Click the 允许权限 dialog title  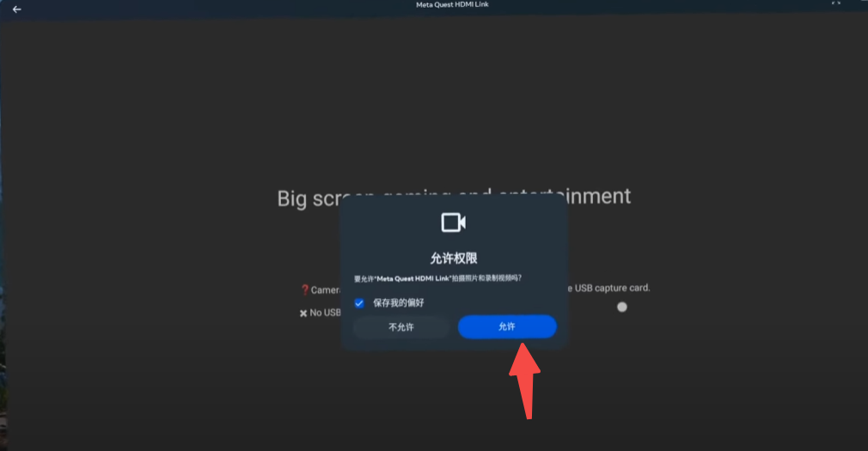[454, 258]
